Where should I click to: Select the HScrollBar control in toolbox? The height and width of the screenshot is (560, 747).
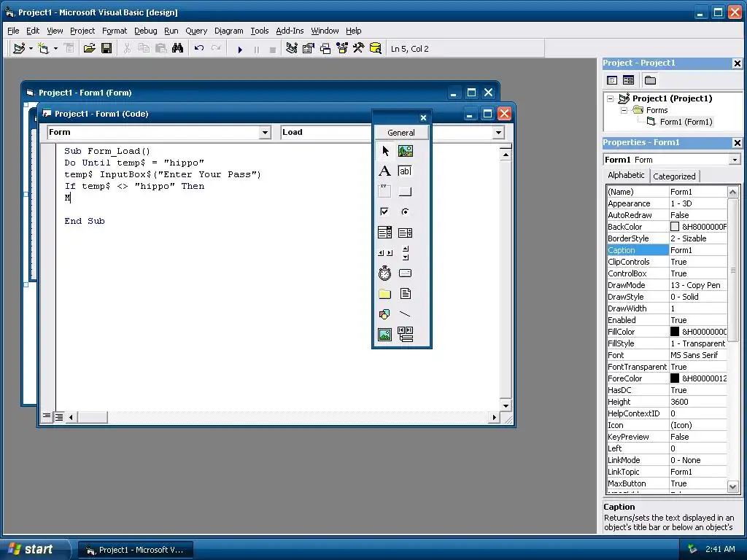tap(385, 253)
